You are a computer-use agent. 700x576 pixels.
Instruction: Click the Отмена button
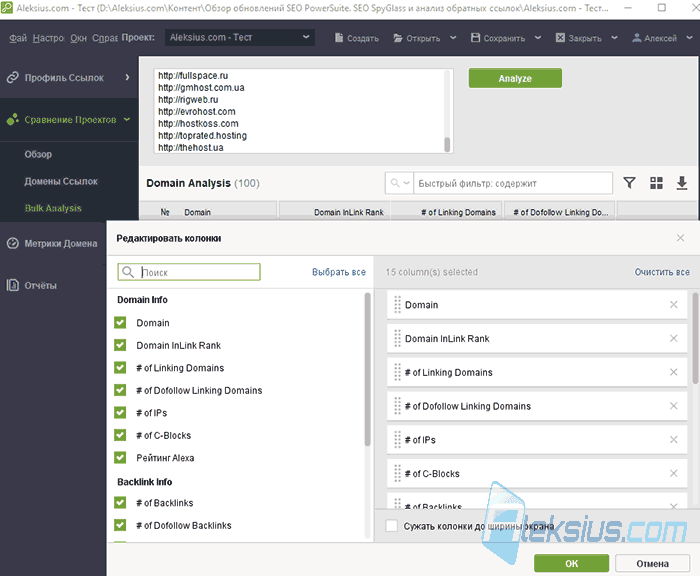pyautogui.click(x=652, y=563)
